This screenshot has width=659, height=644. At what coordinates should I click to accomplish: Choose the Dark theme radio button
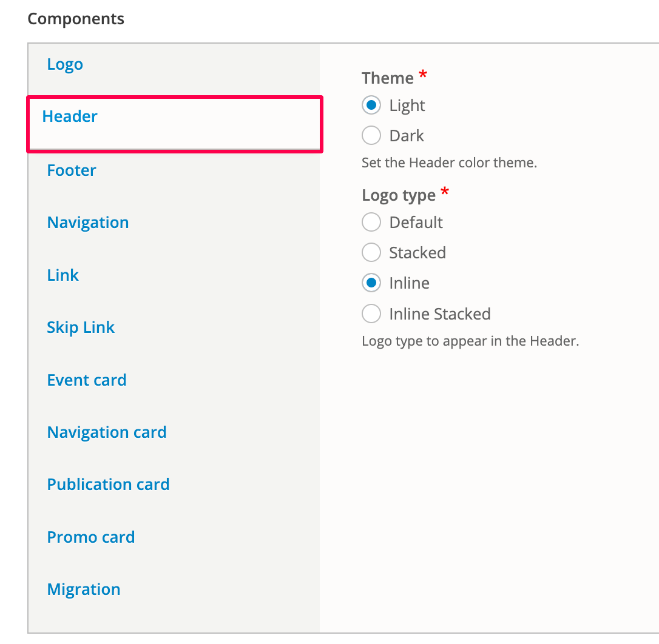[x=371, y=136]
